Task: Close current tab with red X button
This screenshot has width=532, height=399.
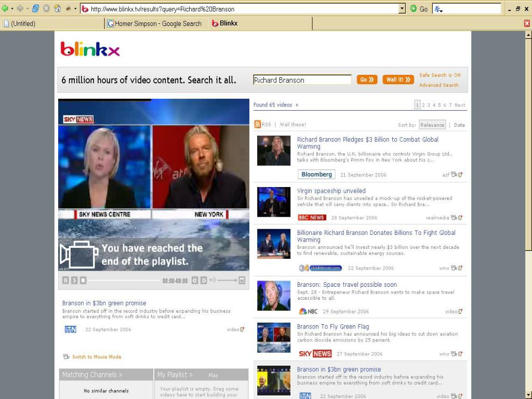Action: coord(527,23)
